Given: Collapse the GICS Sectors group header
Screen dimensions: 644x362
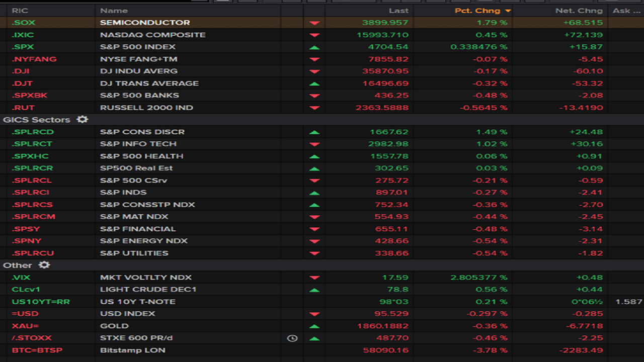Looking at the screenshot, I should tap(36, 120).
